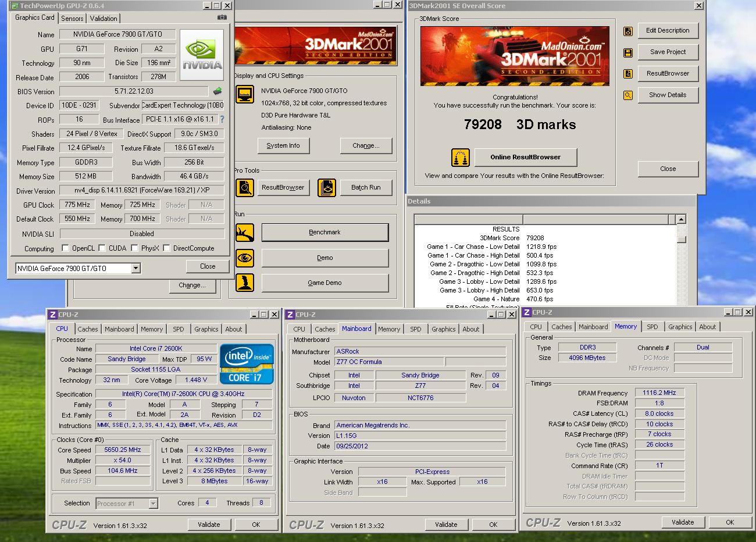Click the Core Speed 5650.25 MHz value
The image size is (756, 542).
[x=123, y=450]
